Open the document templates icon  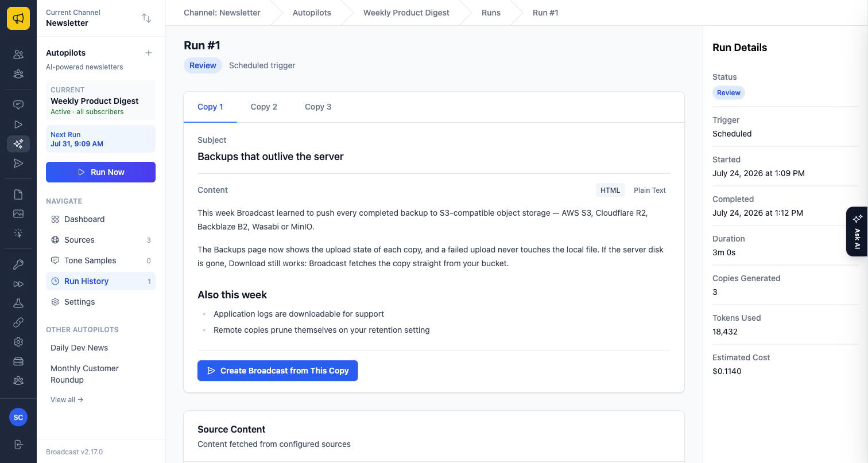(x=18, y=194)
